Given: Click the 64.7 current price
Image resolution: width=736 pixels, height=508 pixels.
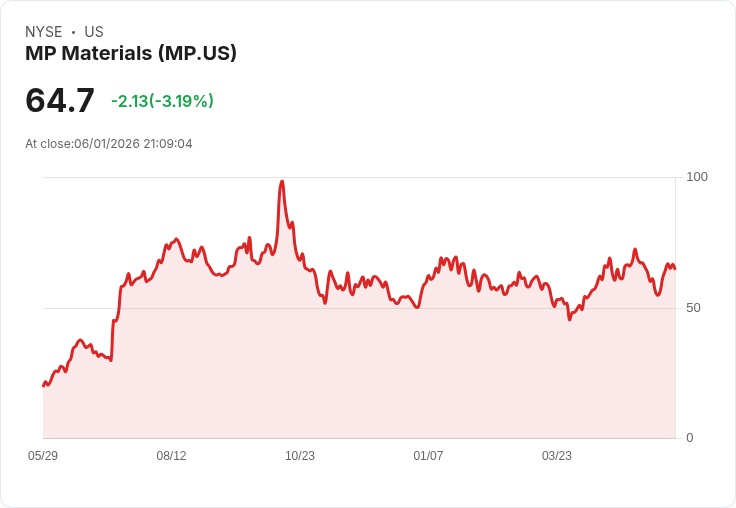Looking at the screenshot, I should pos(60,100).
